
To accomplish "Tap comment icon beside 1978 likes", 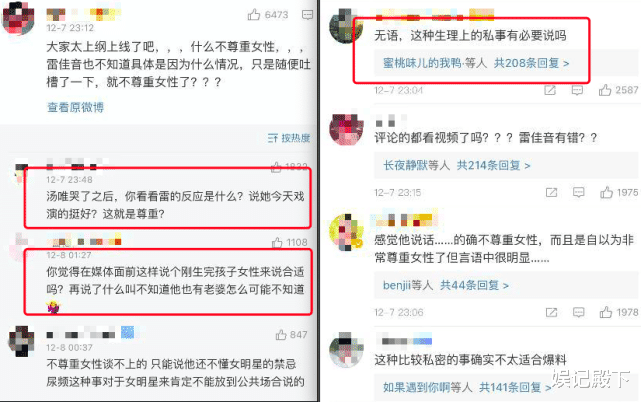I will [578, 313].
